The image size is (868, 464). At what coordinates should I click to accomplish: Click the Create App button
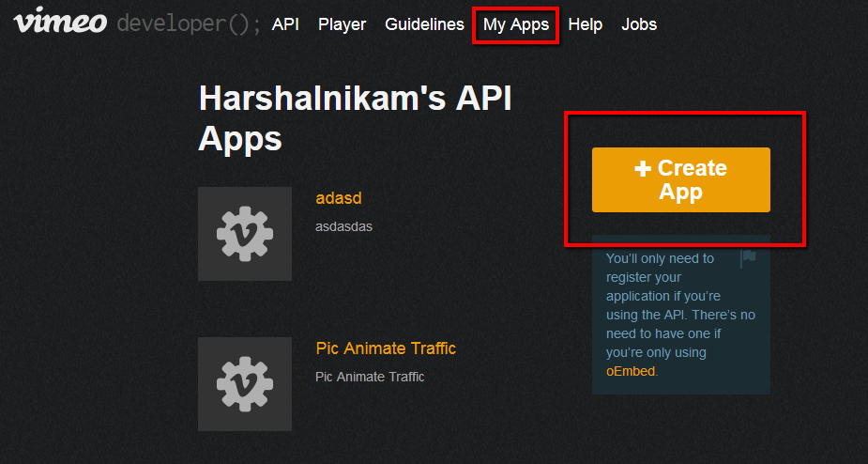coord(681,179)
